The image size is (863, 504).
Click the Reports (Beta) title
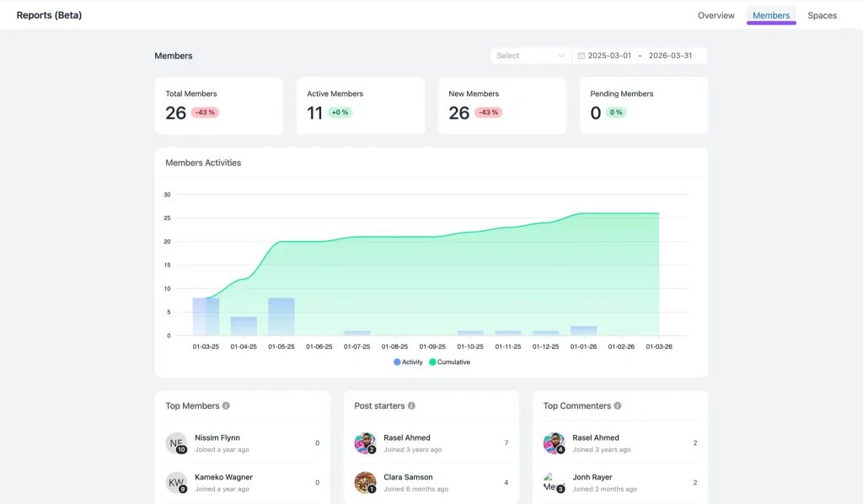(x=49, y=15)
